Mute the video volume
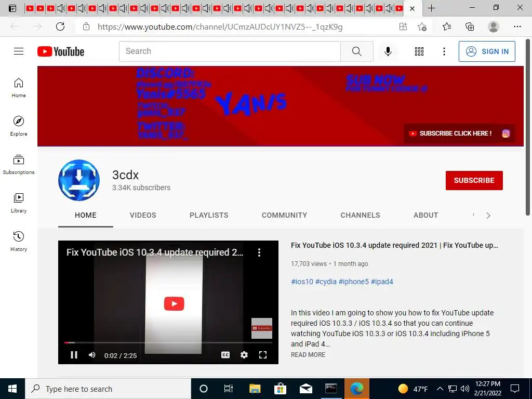 (x=92, y=355)
